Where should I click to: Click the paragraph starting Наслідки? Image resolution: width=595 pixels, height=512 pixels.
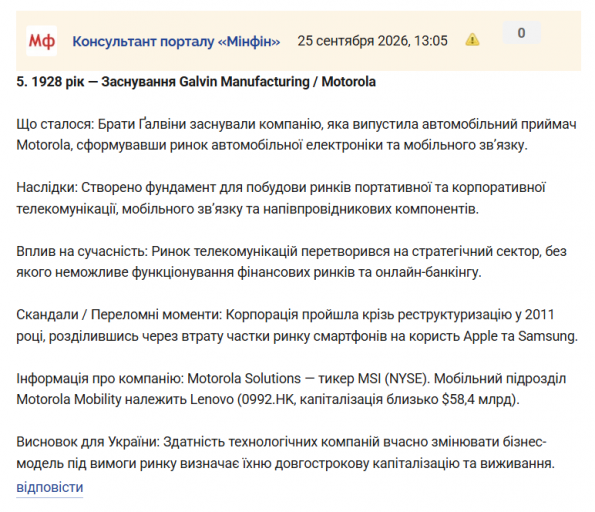[281, 198]
